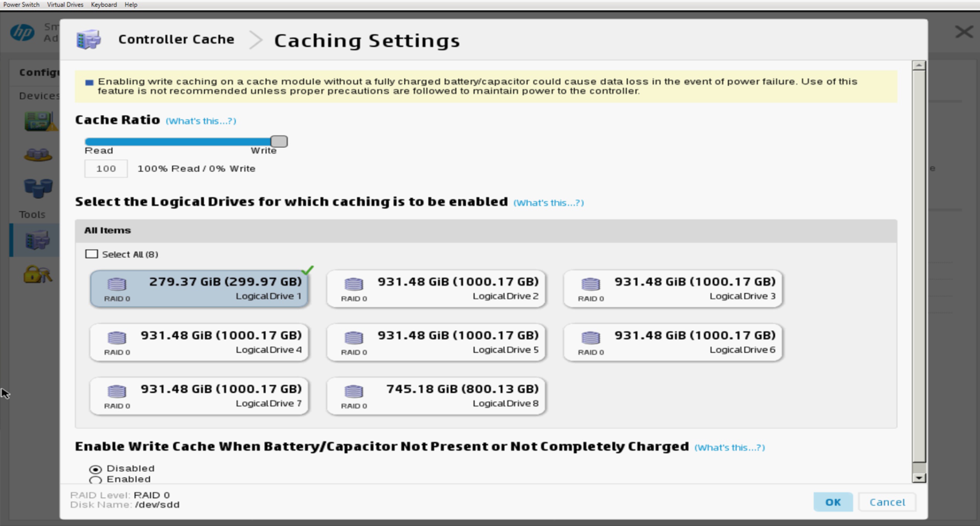Select the cache manager tool in sidebar
Image resolution: width=980 pixels, height=526 pixels.
tap(37, 240)
